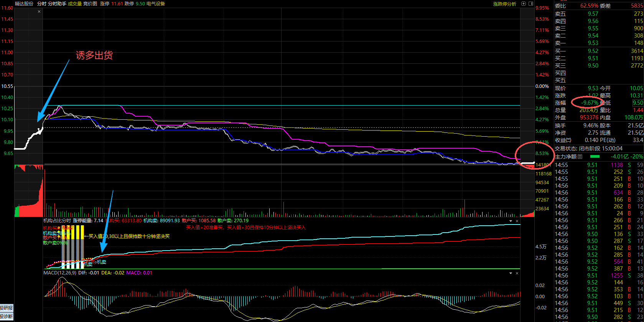Viewport: 644px width, 322px height.
Task: Open the 股诊断 sidebar button
Action: (x=7, y=317)
